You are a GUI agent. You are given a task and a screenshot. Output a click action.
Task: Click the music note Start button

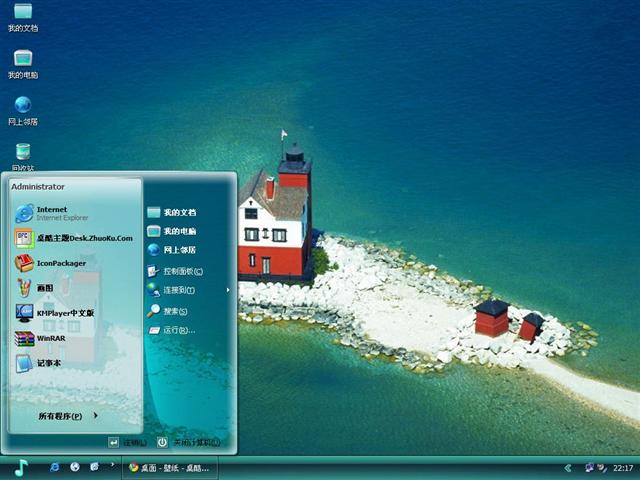[20, 468]
